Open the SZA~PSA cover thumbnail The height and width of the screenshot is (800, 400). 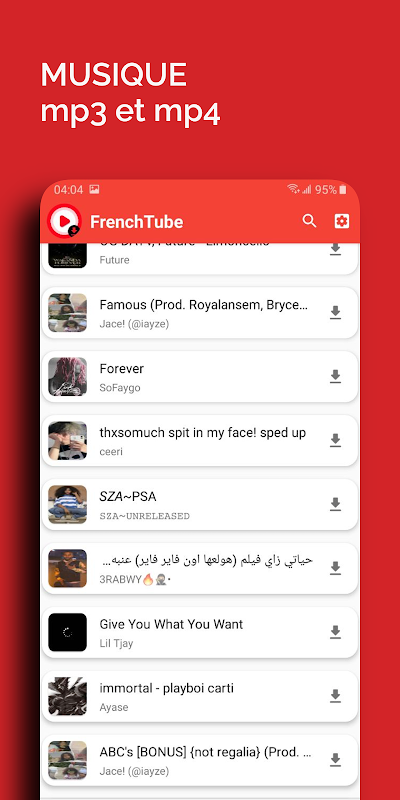(67, 504)
